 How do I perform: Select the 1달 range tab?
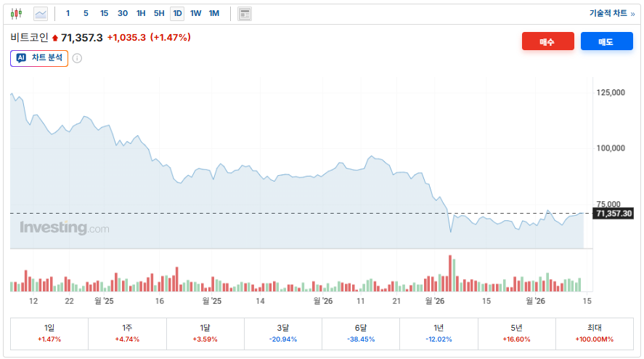click(x=205, y=334)
